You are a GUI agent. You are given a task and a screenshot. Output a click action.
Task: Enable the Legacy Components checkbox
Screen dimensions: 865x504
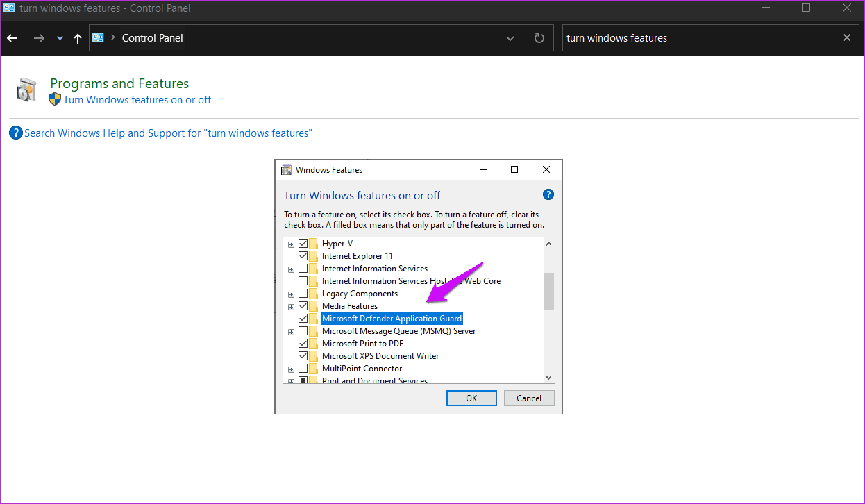(303, 294)
